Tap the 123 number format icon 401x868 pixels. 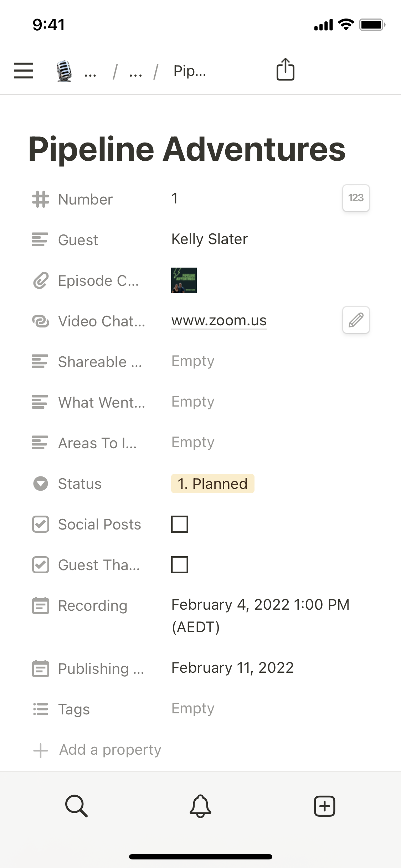(356, 198)
